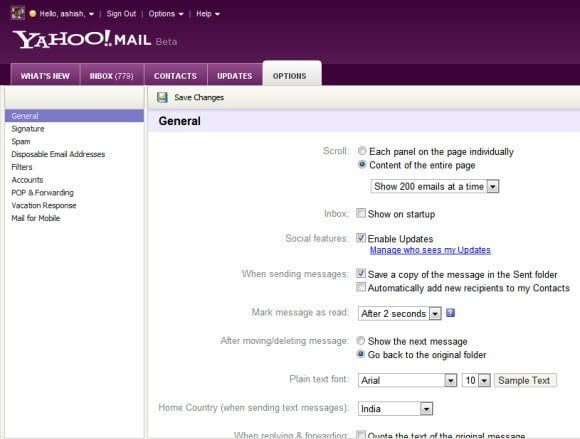Click the Save Changes disk icon
The width and height of the screenshot is (580, 439).
click(162, 97)
